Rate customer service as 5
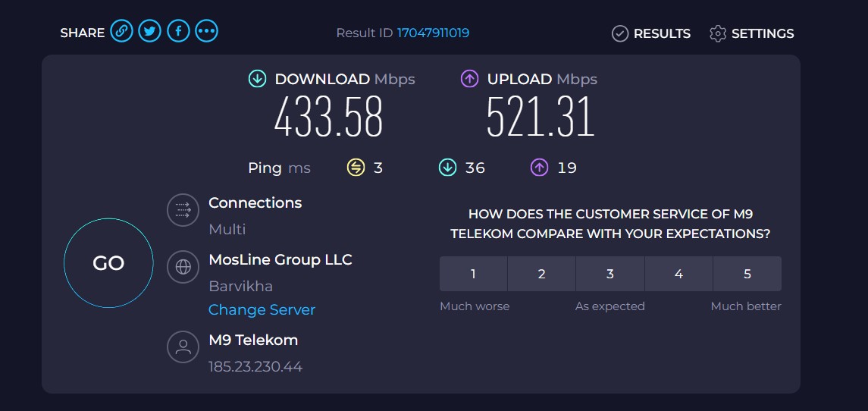Viewport: 868px width, 411px height. pos(747,274)
